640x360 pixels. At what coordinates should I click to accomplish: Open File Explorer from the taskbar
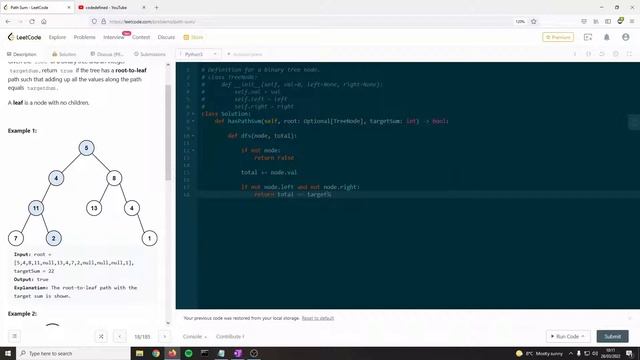tap(139, 353)
